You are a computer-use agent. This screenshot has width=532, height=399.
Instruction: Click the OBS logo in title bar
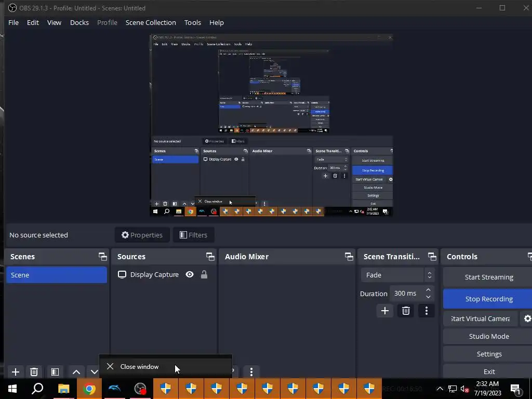[12, 8]
